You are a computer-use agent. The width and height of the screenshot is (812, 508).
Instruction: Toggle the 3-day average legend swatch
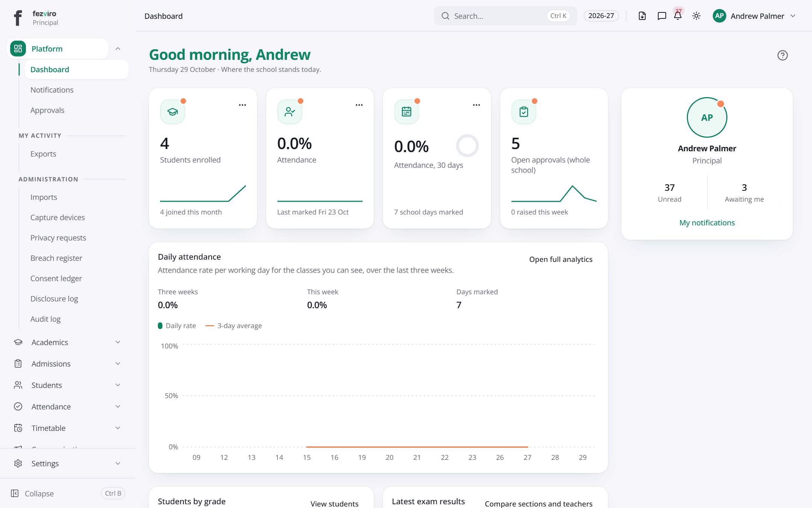pos(209,325)
